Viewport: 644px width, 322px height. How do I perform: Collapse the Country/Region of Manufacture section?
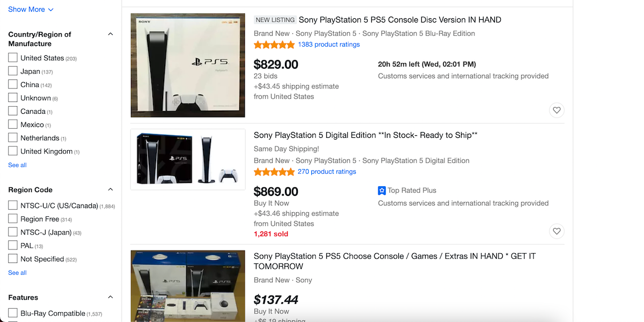111,34
